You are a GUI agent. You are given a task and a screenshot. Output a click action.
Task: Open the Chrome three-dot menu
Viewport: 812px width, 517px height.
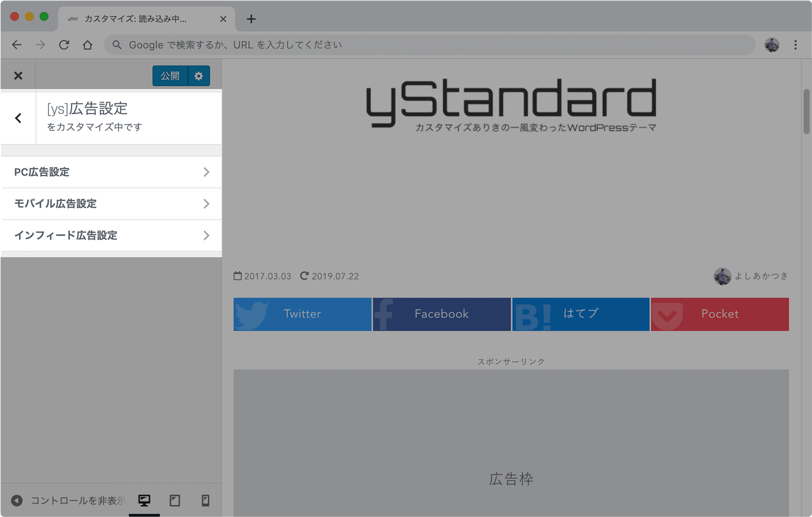(x=795, y=45)
